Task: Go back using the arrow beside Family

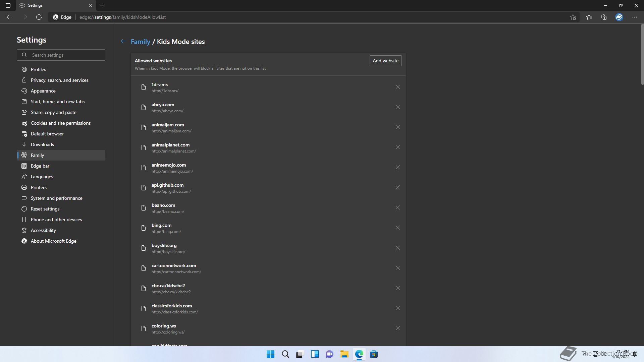Action: (x=123, y=41)
